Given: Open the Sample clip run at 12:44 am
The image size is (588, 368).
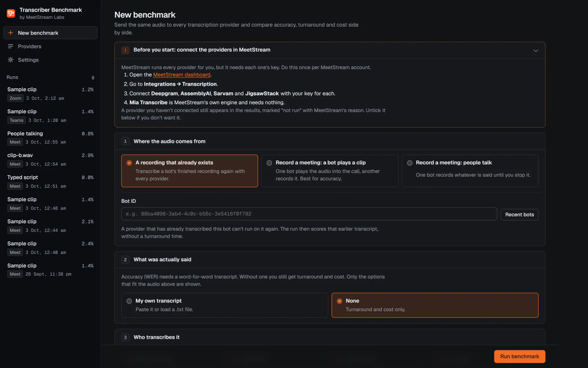Looking at the screenshot, I should (50, 226).
